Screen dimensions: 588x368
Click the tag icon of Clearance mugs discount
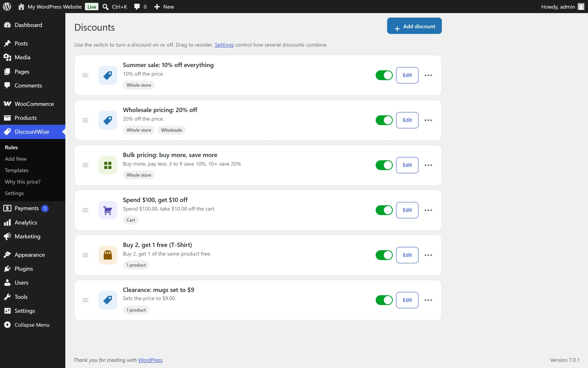click(108, 300)
